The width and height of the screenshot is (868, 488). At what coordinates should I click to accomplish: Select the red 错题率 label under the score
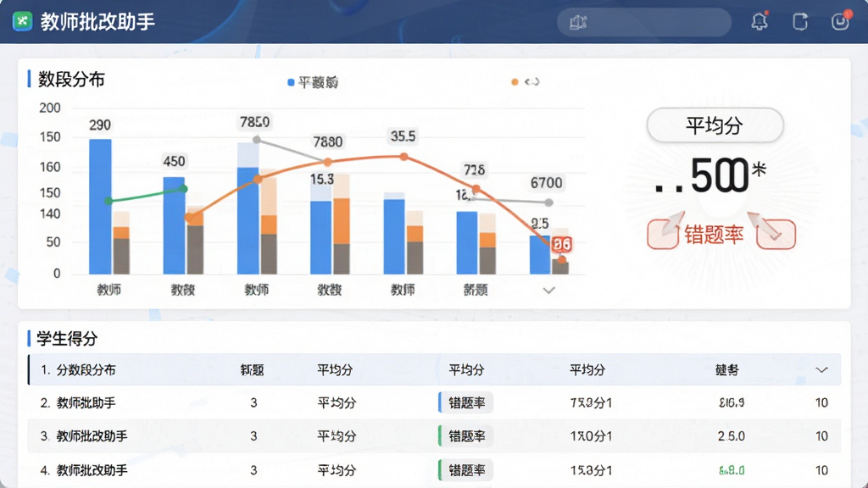pos(714,235)
